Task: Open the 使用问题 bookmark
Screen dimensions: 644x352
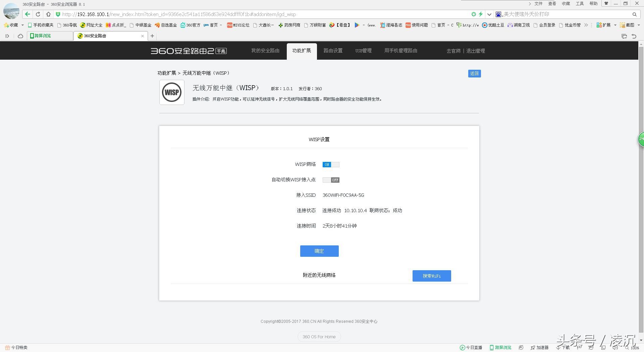Action: click(x=417, y=25)
